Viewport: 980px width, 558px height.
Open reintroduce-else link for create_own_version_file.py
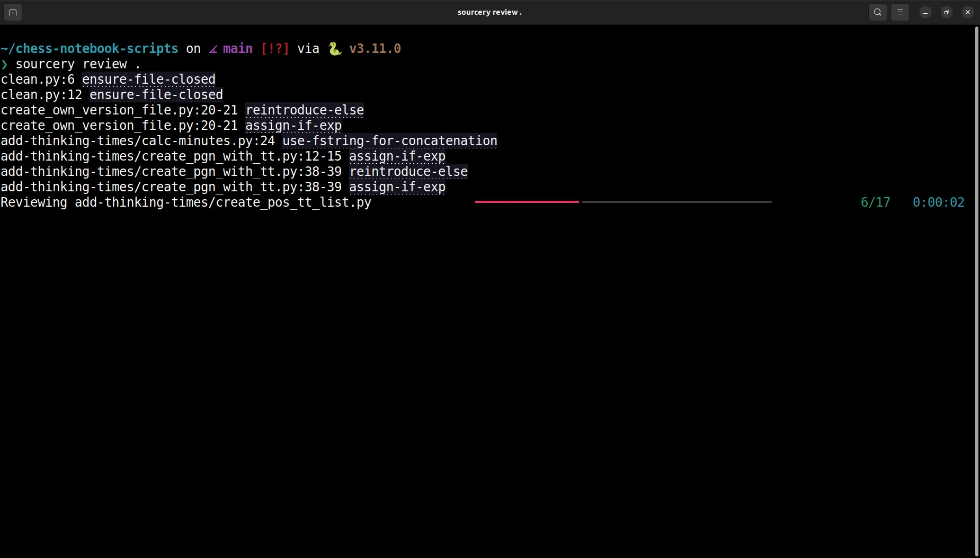click(305, 110)
